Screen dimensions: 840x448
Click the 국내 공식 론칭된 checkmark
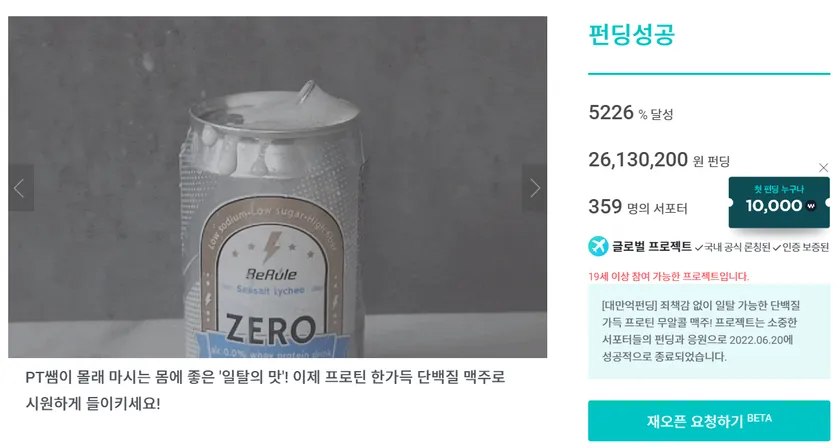tap(699, 248)
